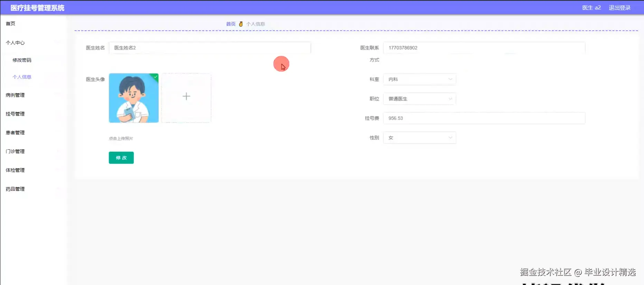Click the 医疗挂号管理系统 title
The image size is (644, 285).
click(x=37, y=8)
